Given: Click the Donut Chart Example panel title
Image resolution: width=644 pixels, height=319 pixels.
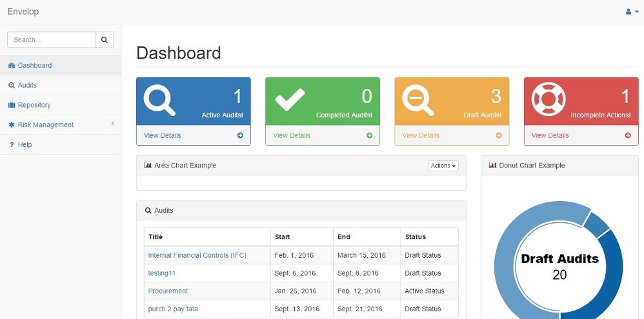Looking at the screenshot, I should tap(532, 165).
